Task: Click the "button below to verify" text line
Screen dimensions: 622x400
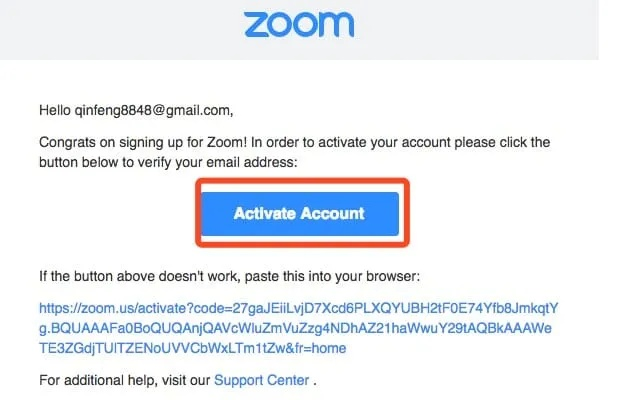Action: (x=110, y=160)
